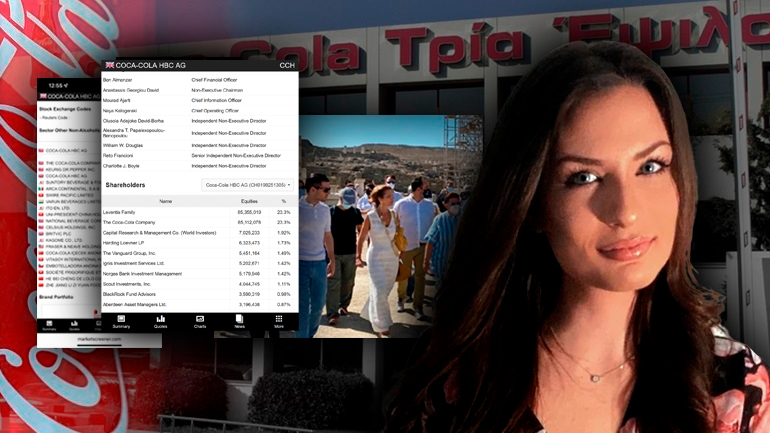Viewport: 770px width, 433px height.
Task: Click the UK flag icon beside Coca-Cola HBC AG
Action: 109,65
